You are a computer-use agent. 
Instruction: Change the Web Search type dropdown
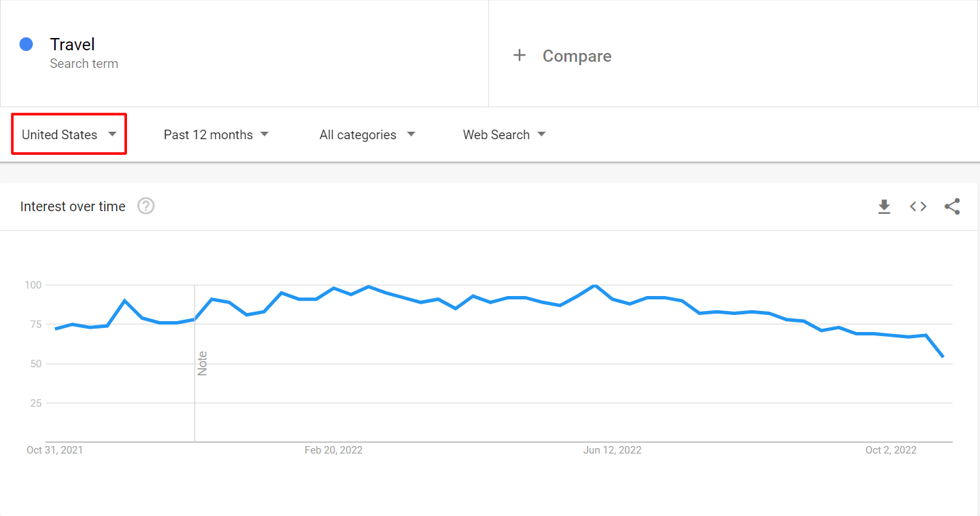pyautogui.click(x=504, y=134)
